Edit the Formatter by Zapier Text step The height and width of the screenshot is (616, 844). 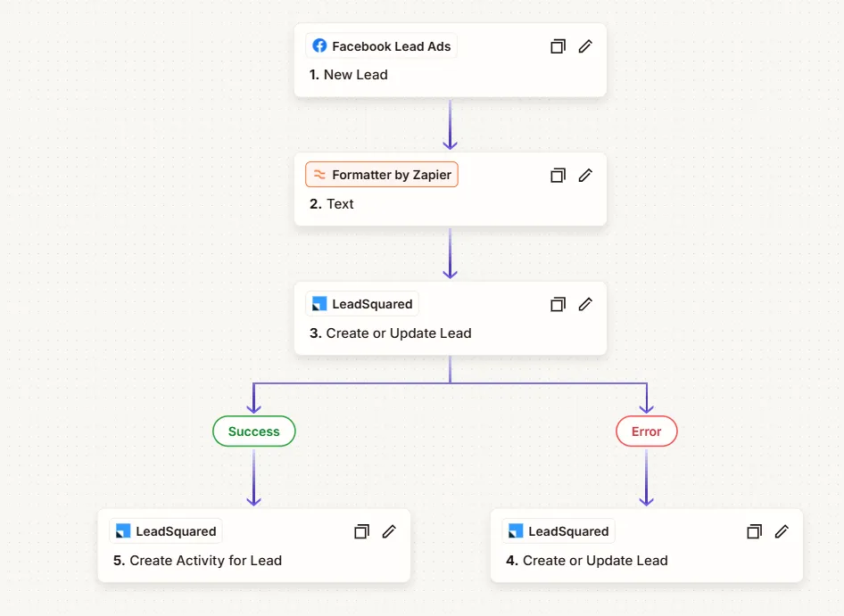click(585, 176)
